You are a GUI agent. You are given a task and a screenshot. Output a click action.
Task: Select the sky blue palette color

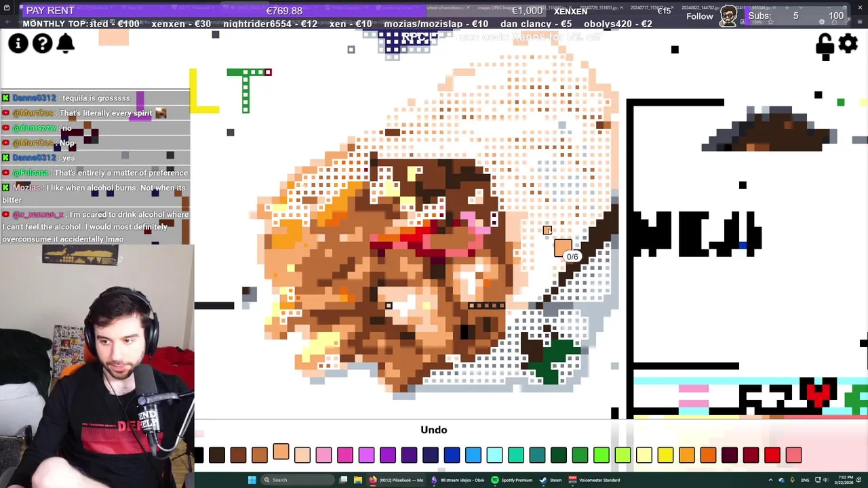coord(473,455)
